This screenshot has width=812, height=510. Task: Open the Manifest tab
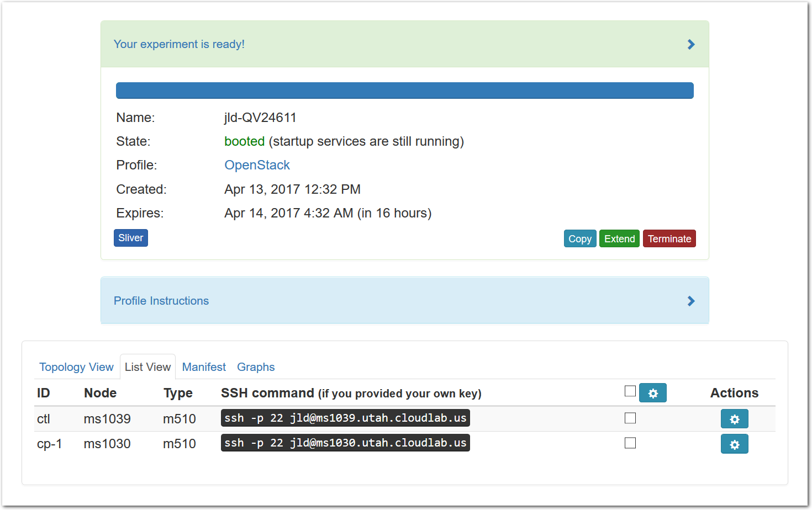click(204, 367)
